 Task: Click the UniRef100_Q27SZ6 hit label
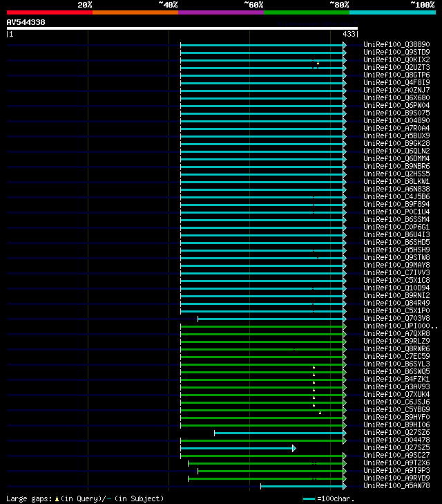[x=396, y=432]
